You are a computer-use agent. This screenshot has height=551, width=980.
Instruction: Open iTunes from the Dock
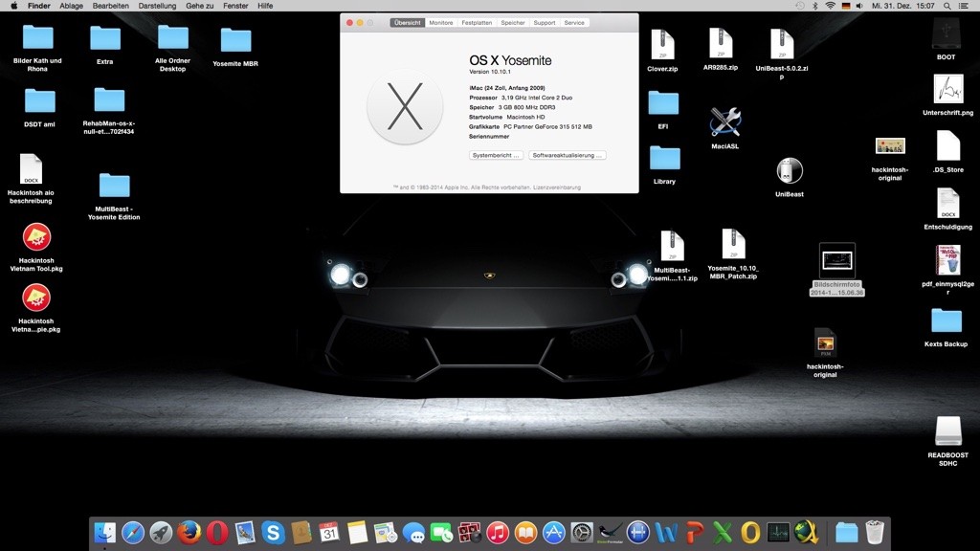pos(497,533)
